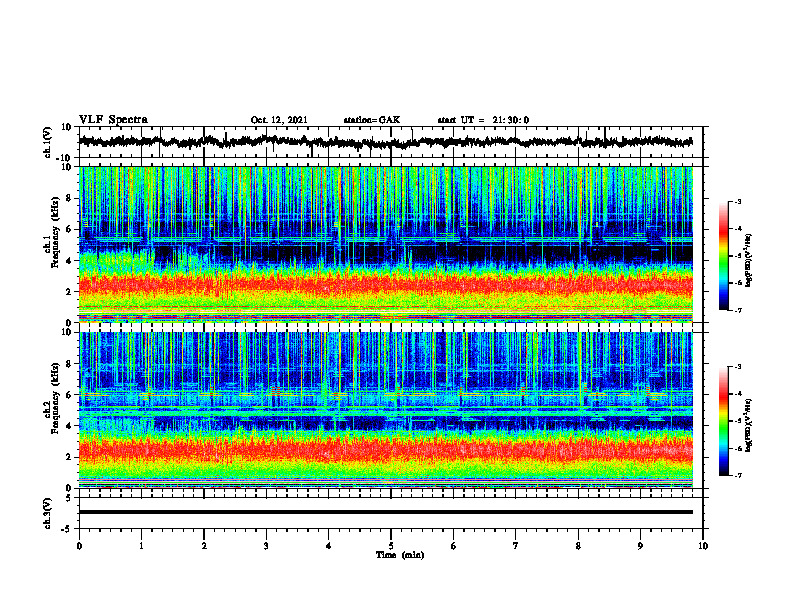
Task: Click the "station=GAK" header label
Action: 372,120
